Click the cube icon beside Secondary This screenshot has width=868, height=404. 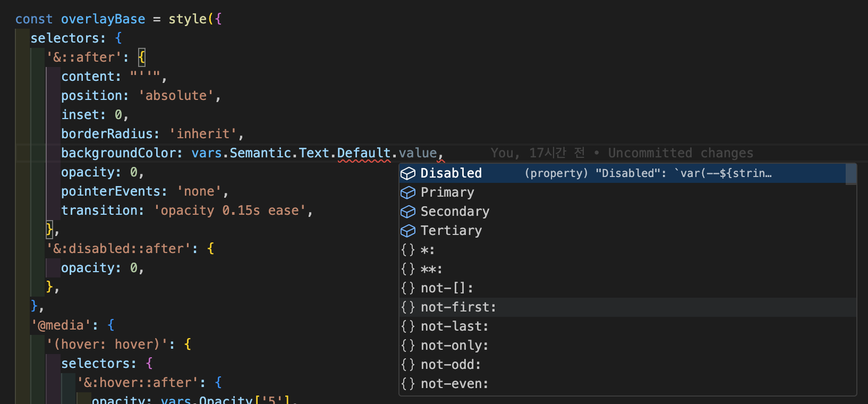coord(408,212)
